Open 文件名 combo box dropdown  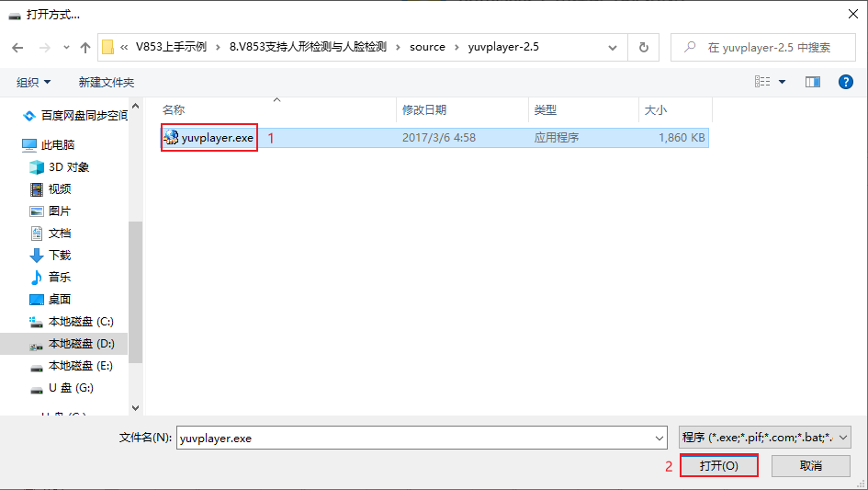pos(659,438)
